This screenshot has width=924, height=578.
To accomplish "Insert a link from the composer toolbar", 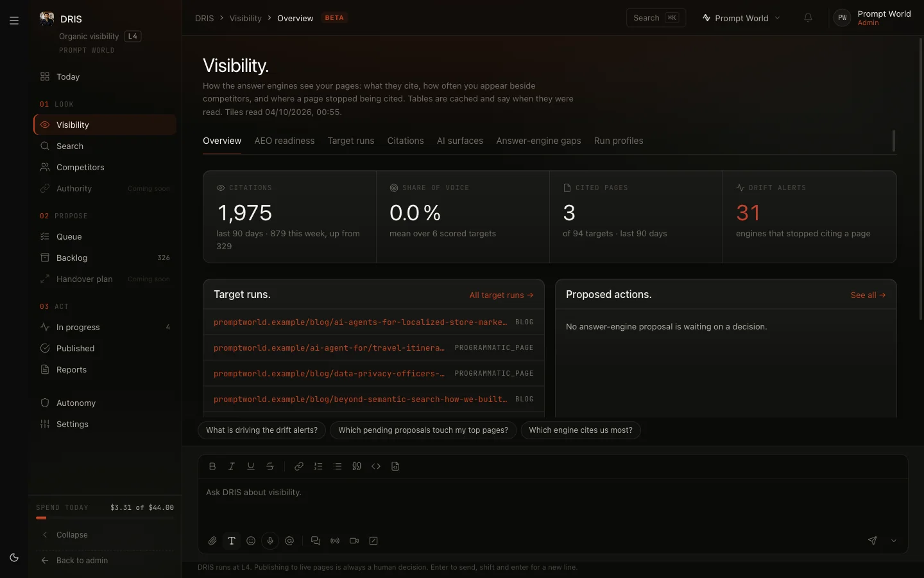I will click(299, 466).
